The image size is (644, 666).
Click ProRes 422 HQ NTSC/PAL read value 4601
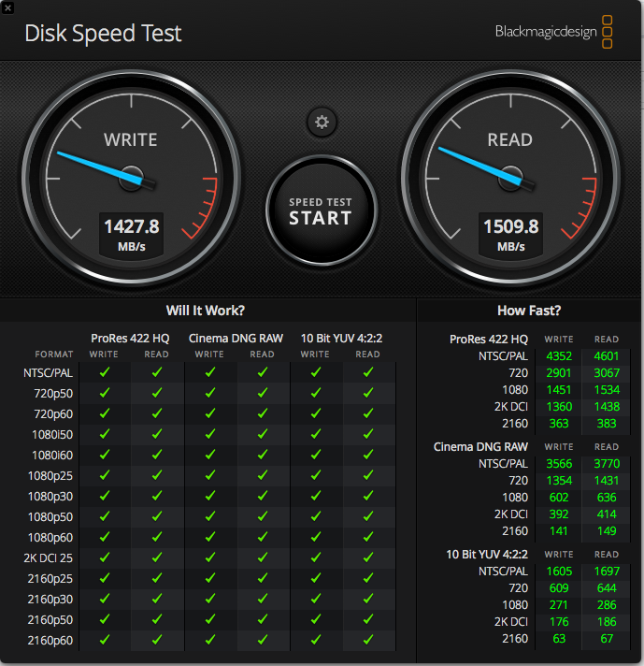[607, 356]
